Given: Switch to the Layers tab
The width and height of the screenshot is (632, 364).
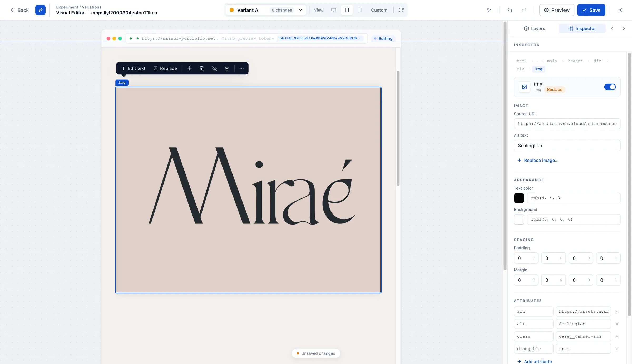Looking at the screenshot, I should 534,28.
